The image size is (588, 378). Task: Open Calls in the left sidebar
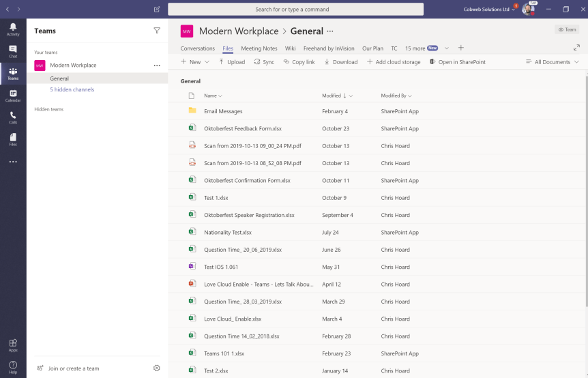pyautogui.click(x=13, y=117)
